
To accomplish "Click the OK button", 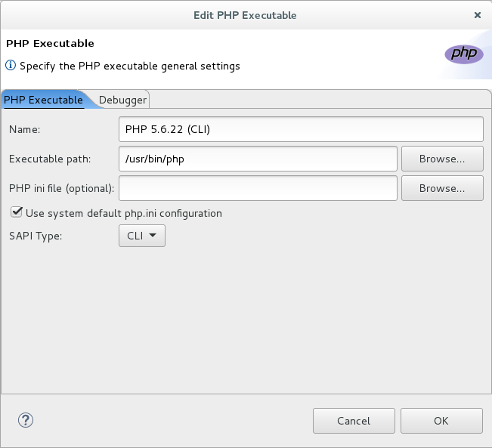I will click(441, 421).
